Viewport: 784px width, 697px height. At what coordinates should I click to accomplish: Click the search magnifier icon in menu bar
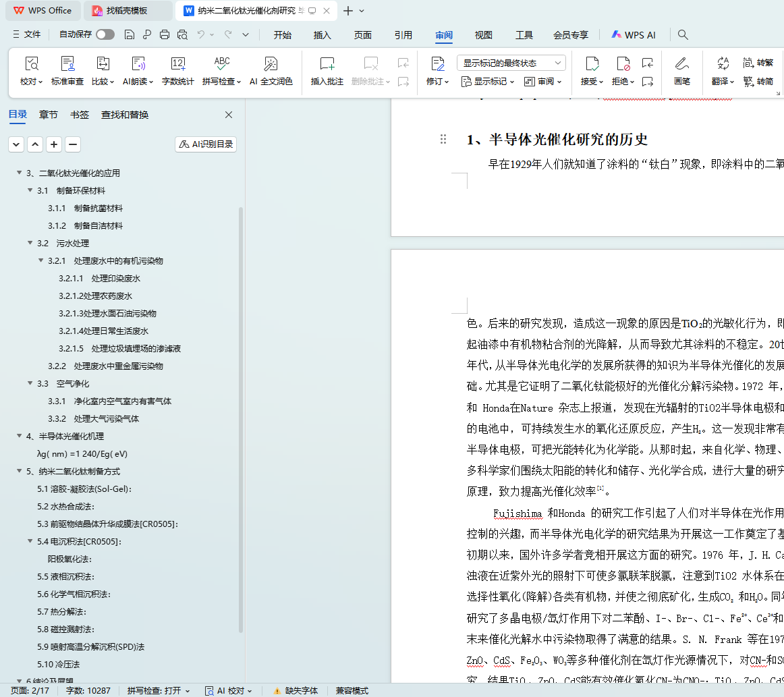[x=683, y=35]
